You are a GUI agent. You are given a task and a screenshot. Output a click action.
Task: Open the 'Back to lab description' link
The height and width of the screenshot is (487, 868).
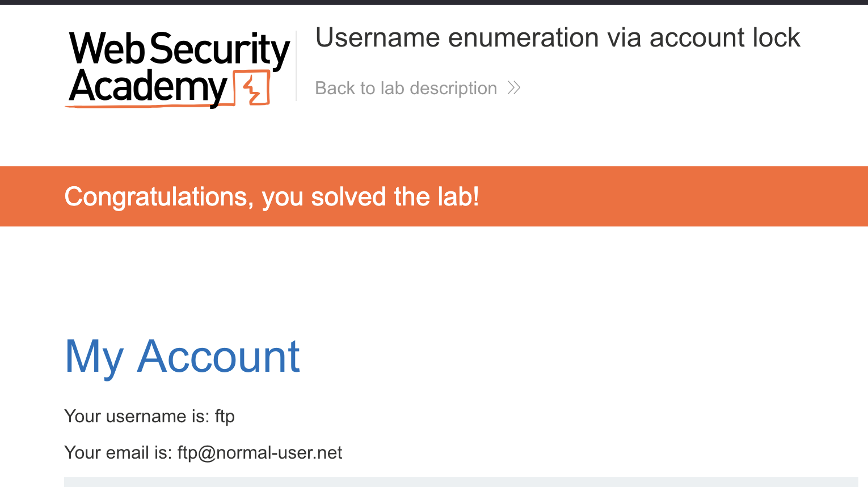click(406, 88)
